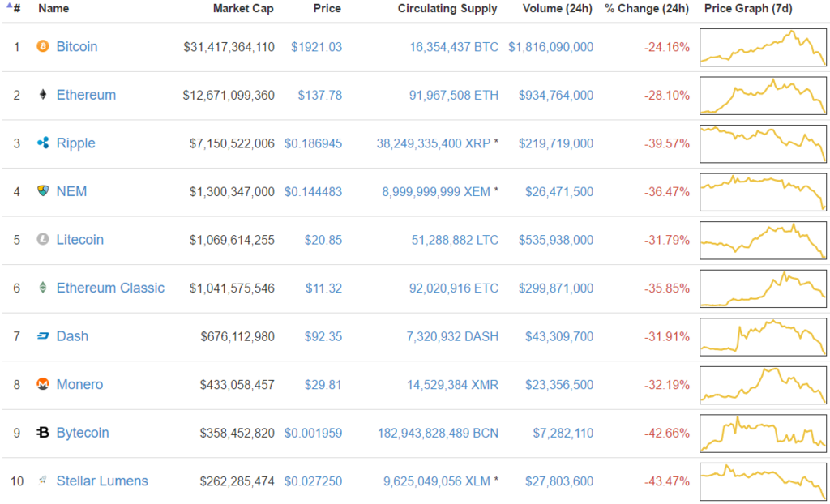Open the Bitcoin 7d price graph
This screenshot has width=830, height=504.
pos(763,48)
